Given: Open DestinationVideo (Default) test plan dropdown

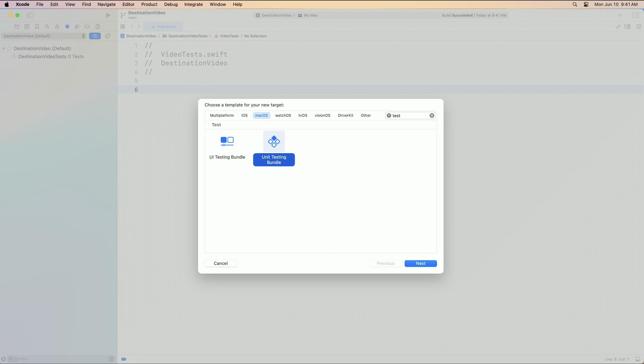Looking at the screenshot, I should coord(44,36).
